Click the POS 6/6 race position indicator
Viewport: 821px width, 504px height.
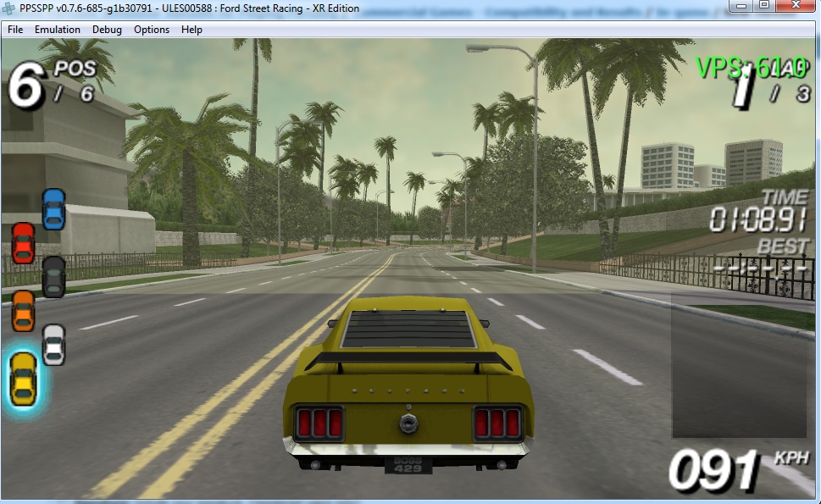point(51,85)
